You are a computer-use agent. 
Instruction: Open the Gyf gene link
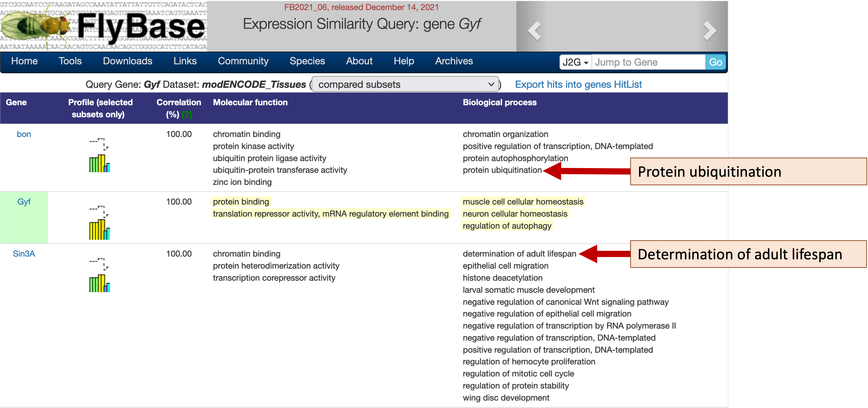[x=24, y=202]
